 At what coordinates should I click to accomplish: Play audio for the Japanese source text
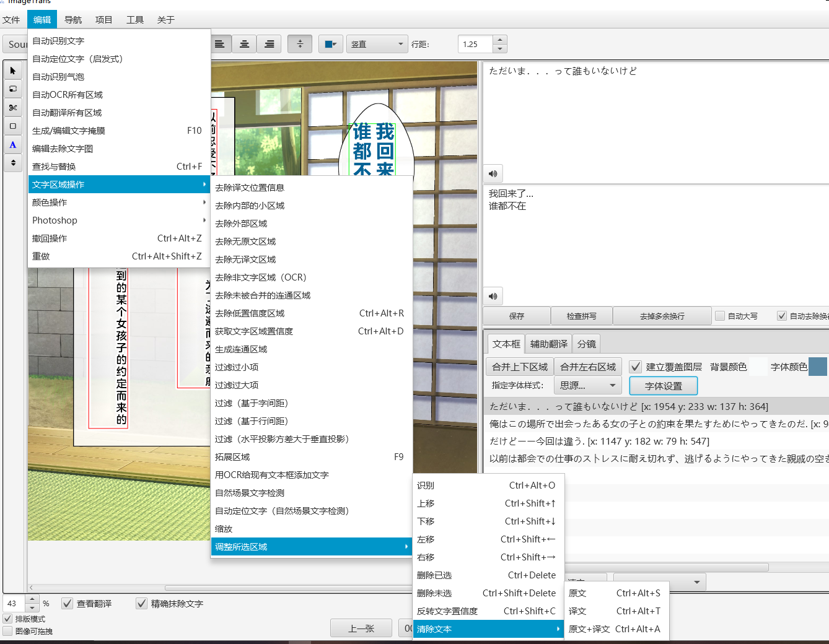click(x=493, y=173)
